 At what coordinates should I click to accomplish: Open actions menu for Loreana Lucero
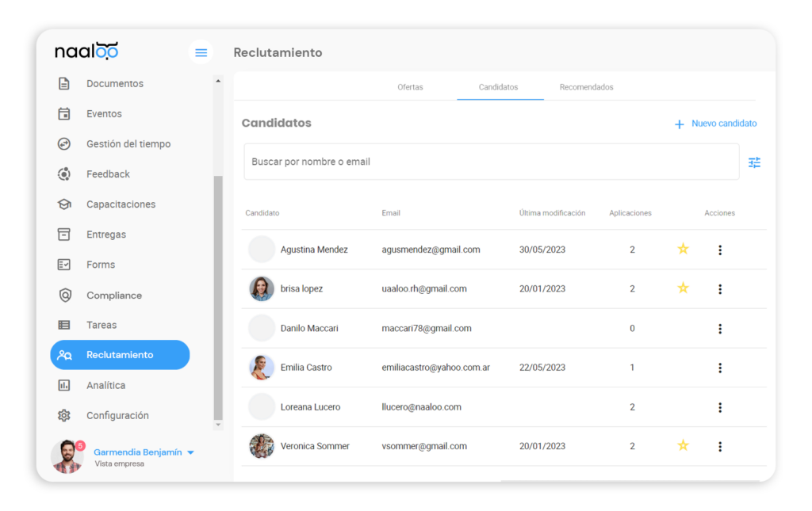(720, 407)
